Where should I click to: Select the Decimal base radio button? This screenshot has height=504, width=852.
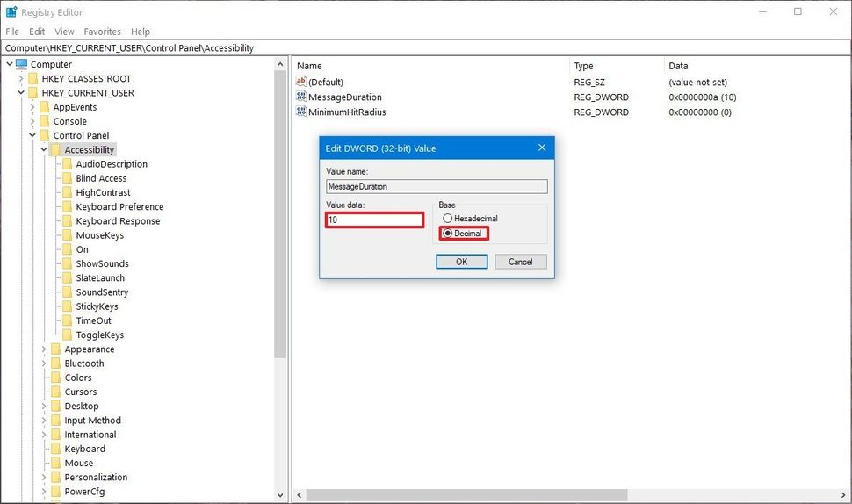(x=448, y=233)
